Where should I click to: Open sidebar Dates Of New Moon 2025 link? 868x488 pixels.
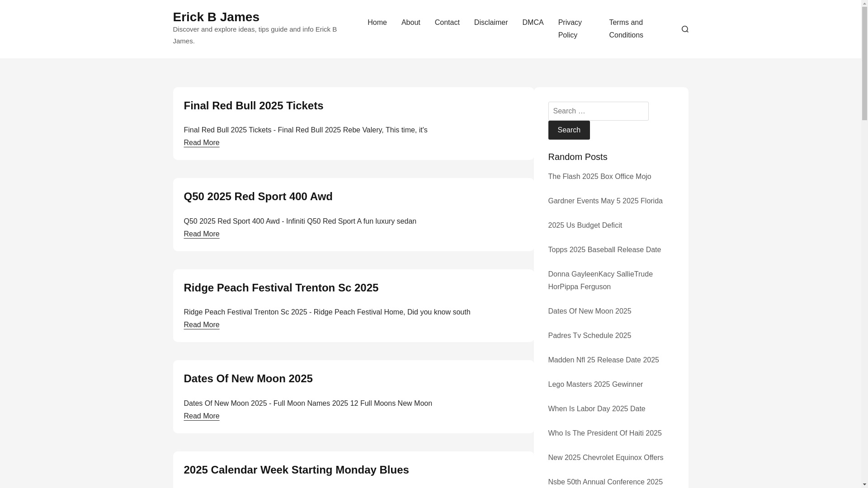point(589,311)
